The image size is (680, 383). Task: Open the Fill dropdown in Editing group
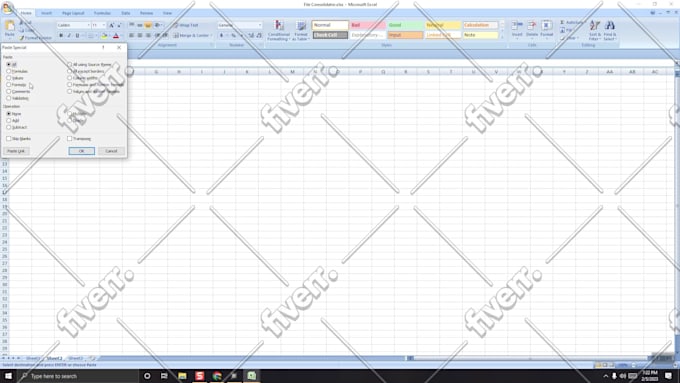click(566, 30)
